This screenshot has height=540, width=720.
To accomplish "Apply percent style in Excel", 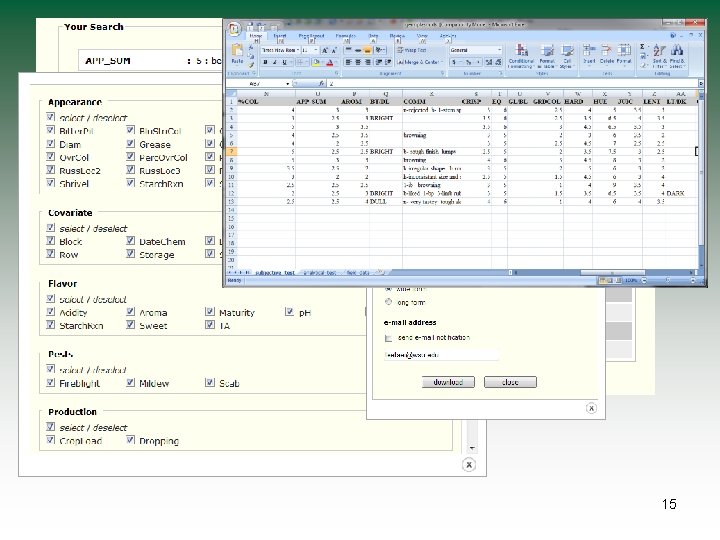I will (x=468, y=62).
